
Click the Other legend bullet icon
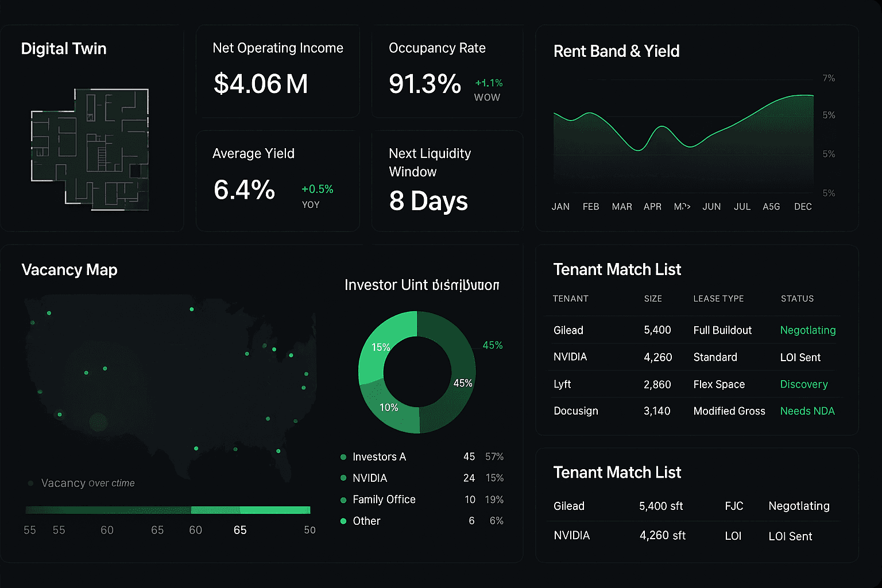(x=343, y=521)
